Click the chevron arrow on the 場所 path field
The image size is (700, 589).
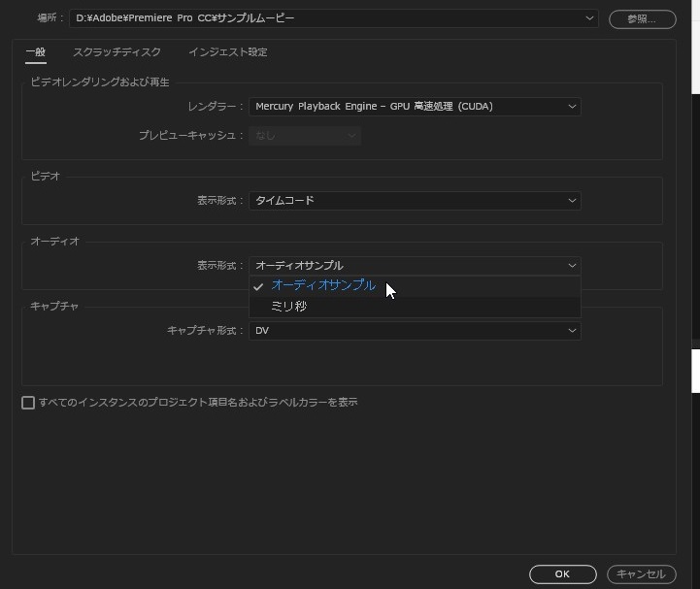coord(590,18)
